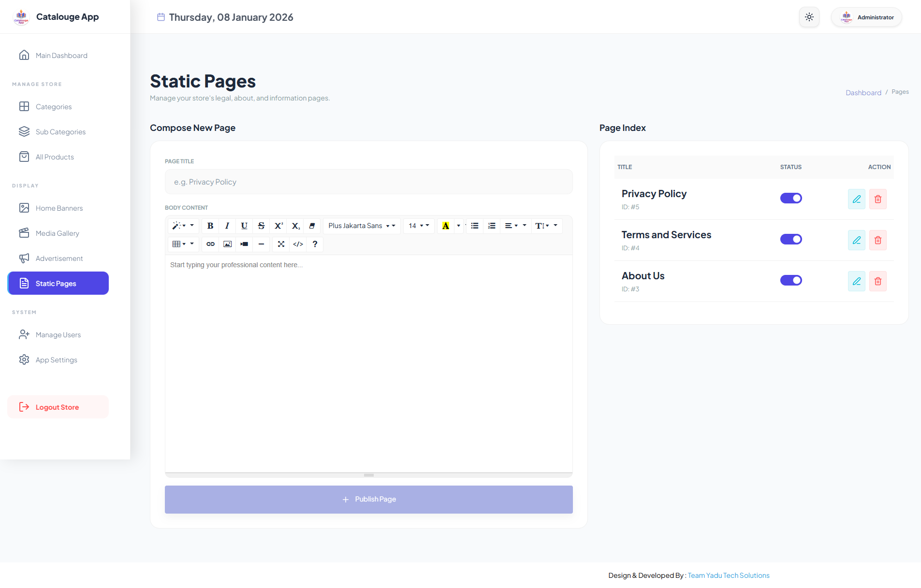Disable the About Us status switch
Image resolution: width=921 pixels, height=588 pixels.
point(791,280)
